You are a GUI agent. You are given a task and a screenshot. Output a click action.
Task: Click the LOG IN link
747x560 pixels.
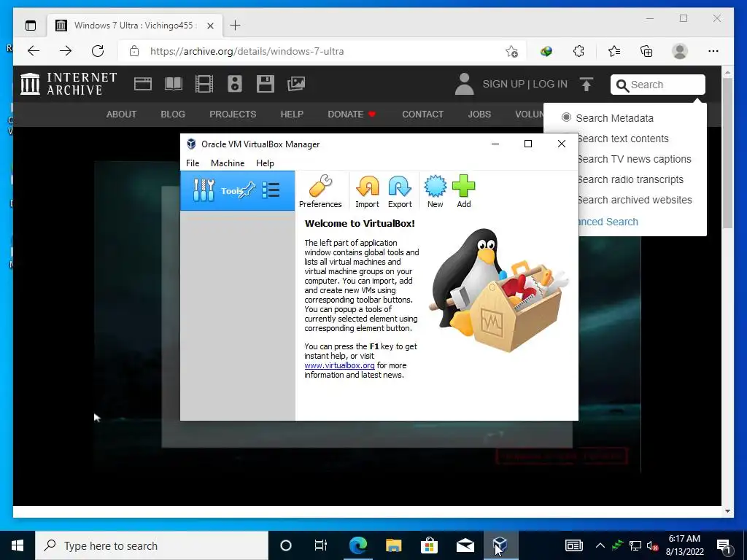(550, 84)
